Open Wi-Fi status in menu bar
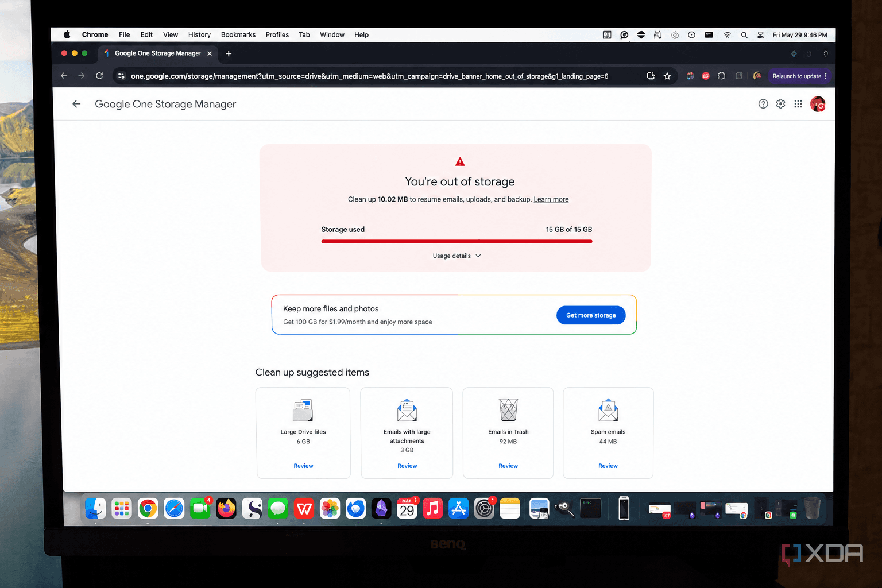Screen dimensions: 882x588 coord(727,35)
